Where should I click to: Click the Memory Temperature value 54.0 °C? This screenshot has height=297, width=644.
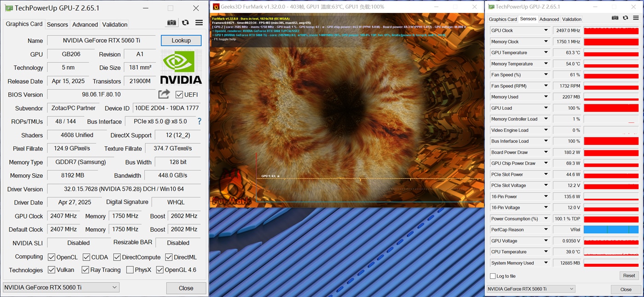(567, 63)
